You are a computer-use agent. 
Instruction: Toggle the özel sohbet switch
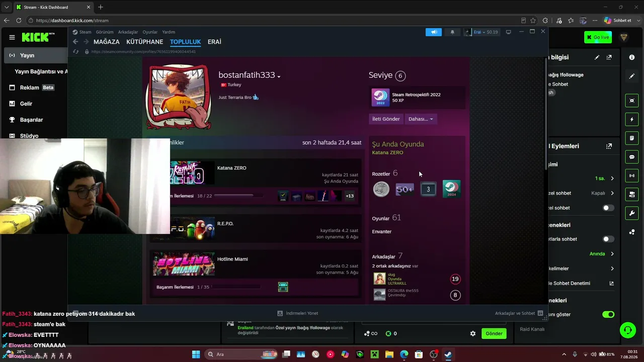click(x=608, y=208)
